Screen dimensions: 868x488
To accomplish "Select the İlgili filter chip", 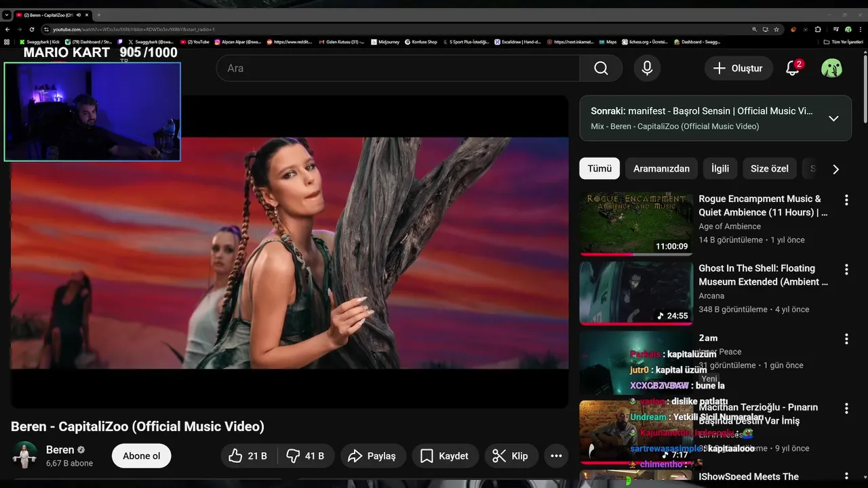I will click(x=720, y=169).
